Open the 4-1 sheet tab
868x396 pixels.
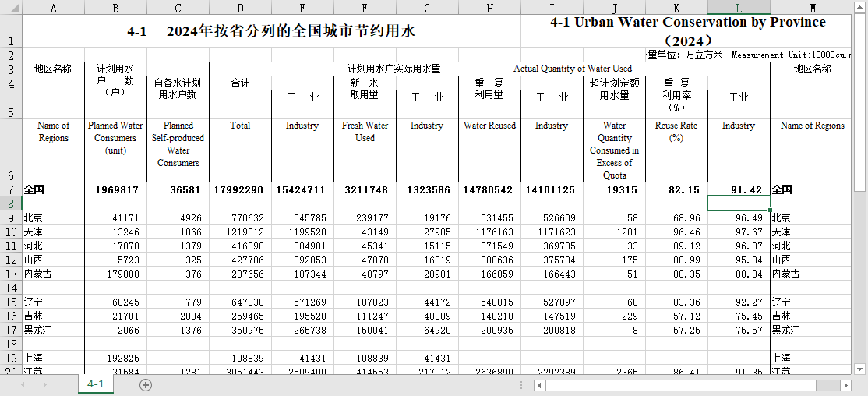coord(95,384)
